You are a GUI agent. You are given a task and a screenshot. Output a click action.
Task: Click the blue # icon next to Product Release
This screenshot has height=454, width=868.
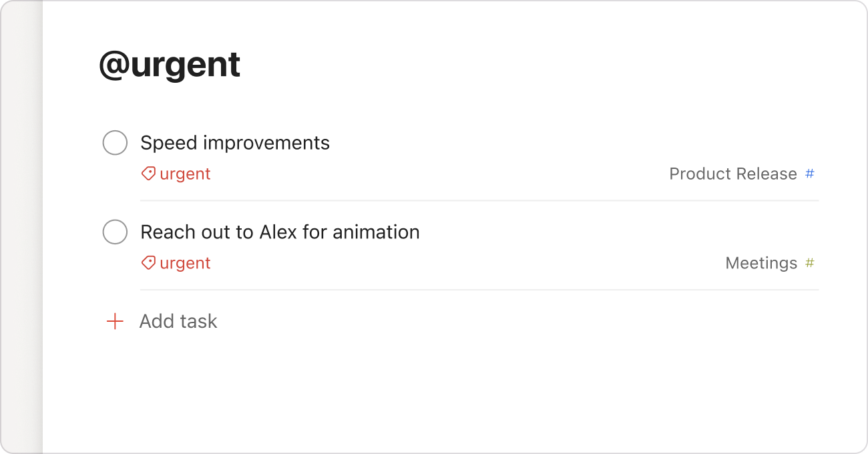point(809,174)
